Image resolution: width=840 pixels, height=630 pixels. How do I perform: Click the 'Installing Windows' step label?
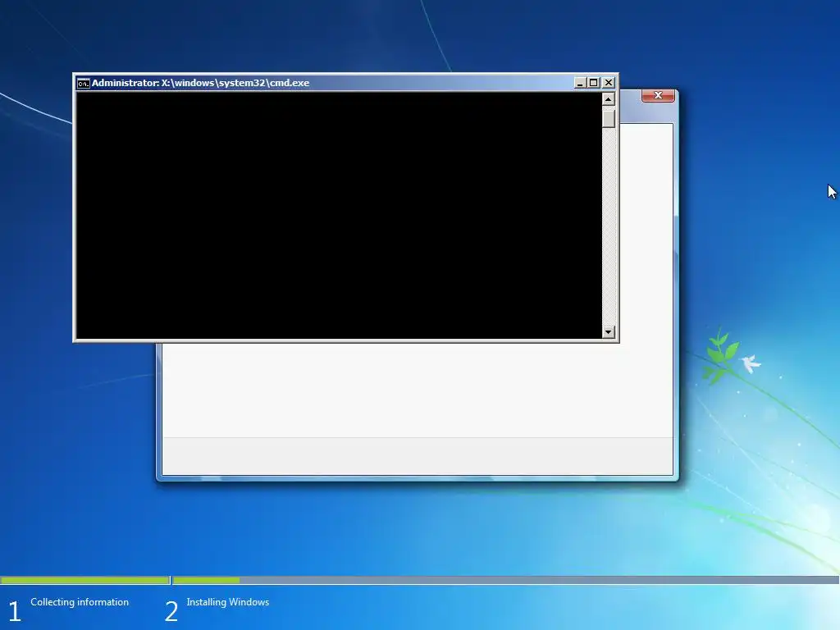[x=228, y=602]
